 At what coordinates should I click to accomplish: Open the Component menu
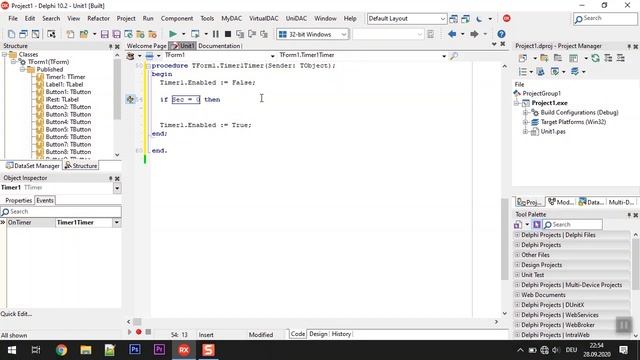pos(177,18)
